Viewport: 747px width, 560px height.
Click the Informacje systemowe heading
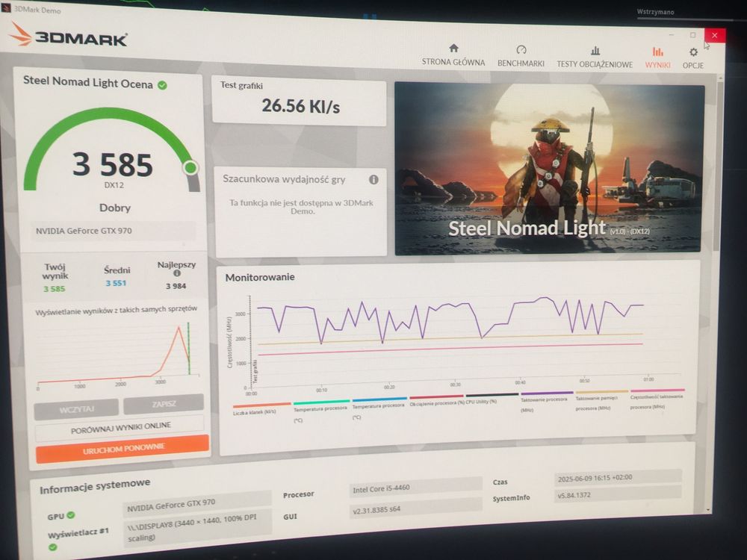(x=95, y=486)
